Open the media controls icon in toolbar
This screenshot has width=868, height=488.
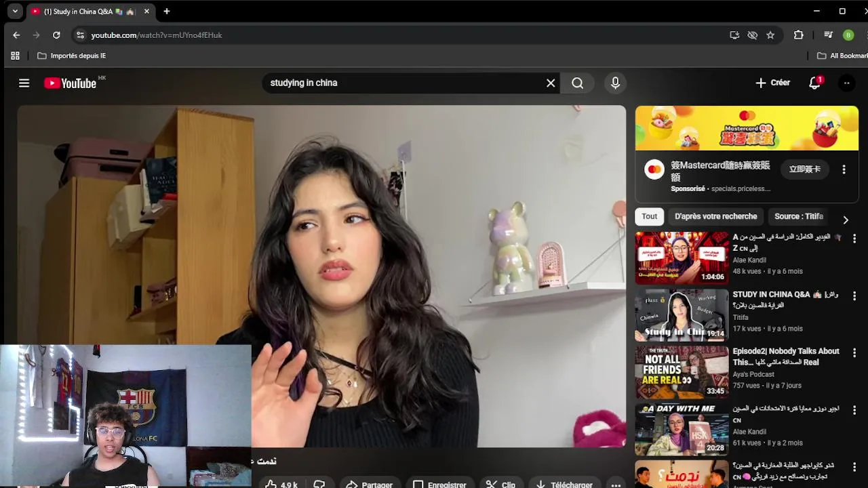[828, 35]
